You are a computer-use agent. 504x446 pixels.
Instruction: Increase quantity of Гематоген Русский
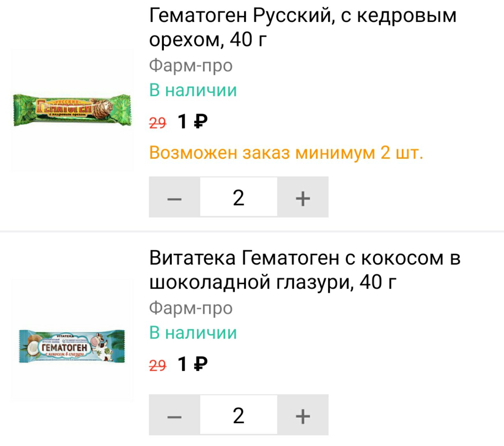(x=303, y=197)
